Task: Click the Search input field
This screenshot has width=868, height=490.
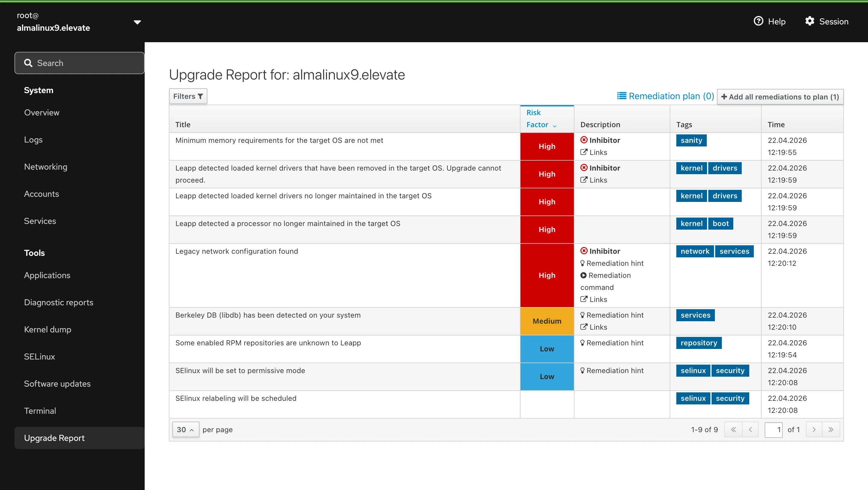Action: [80, 63]
